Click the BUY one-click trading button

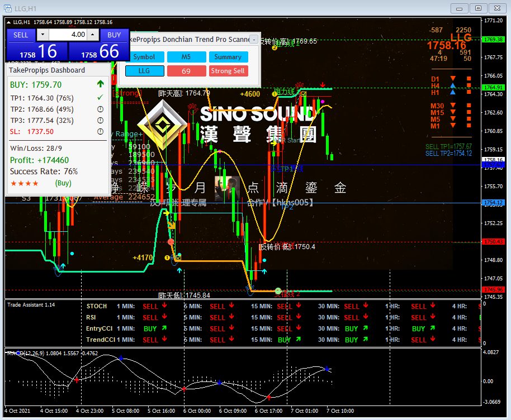pos(114,35)
